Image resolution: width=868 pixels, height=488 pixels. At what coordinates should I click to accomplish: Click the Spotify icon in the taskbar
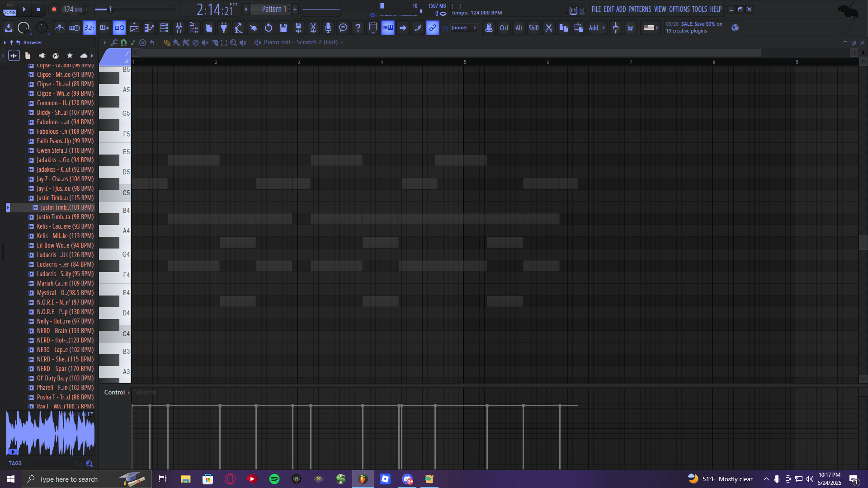pyautogui.click(x=274, y=479)
